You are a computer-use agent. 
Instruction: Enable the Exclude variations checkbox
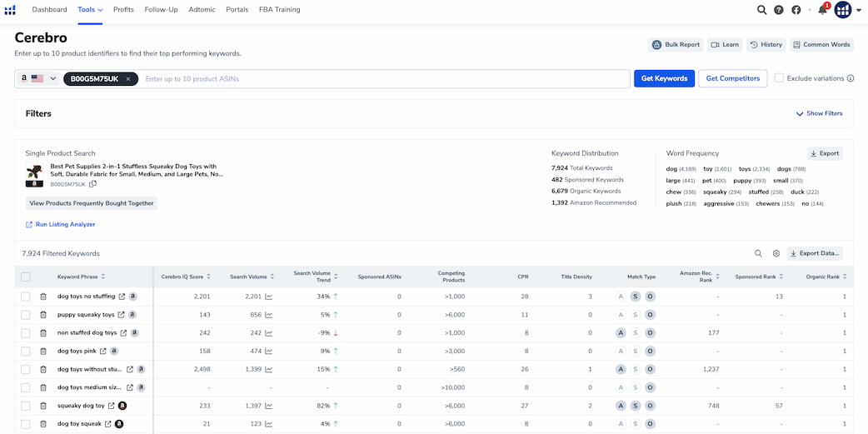pos(779,78)
